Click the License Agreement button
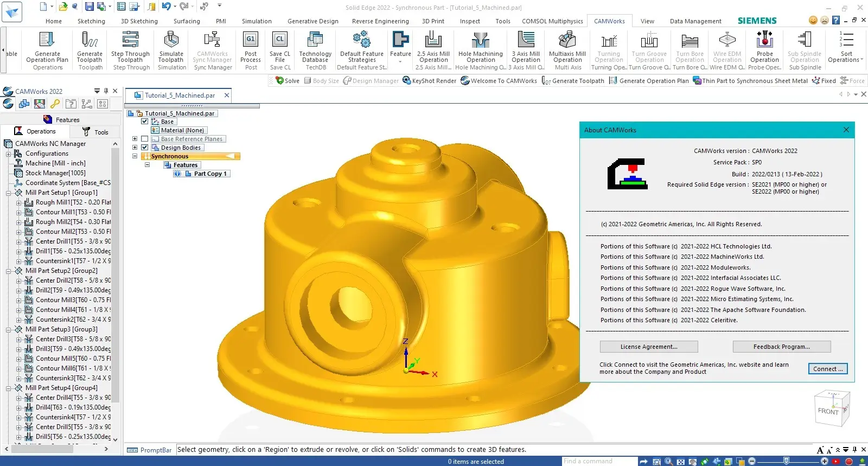This screenshot has width=868, height=466. [x=649, y=347]
